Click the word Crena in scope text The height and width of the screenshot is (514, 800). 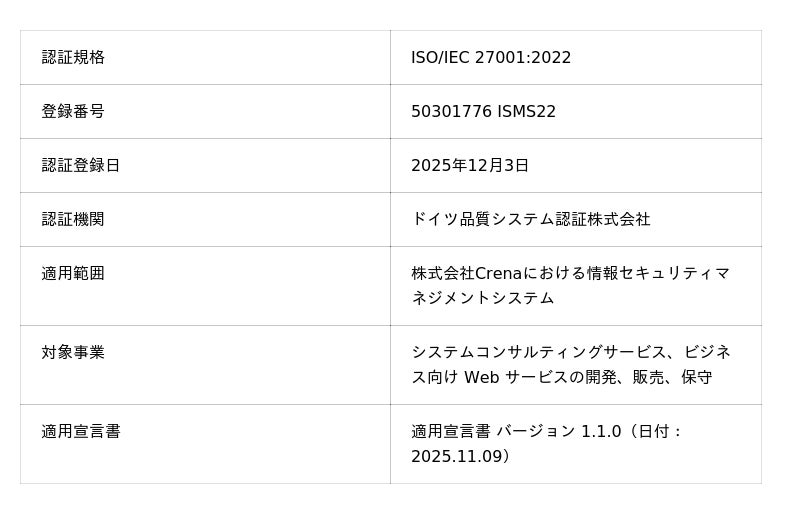pos(499,273)
